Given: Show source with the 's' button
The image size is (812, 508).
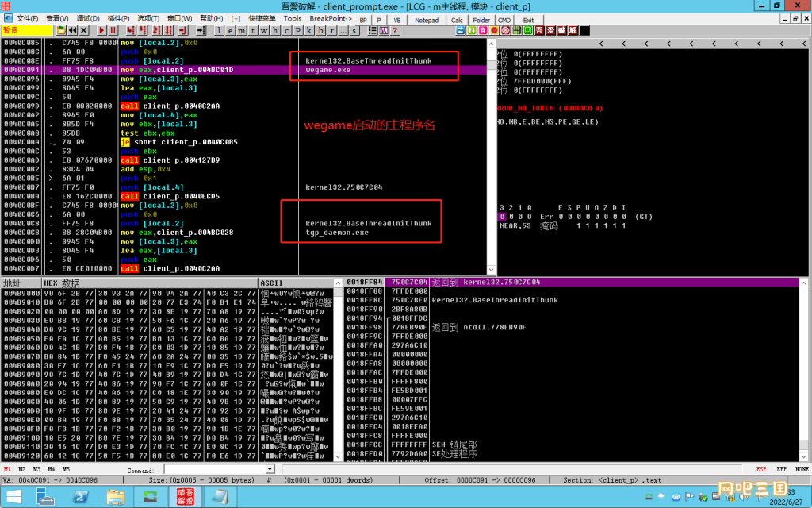Looking at the screenshot, I should [x=354, y=31].
